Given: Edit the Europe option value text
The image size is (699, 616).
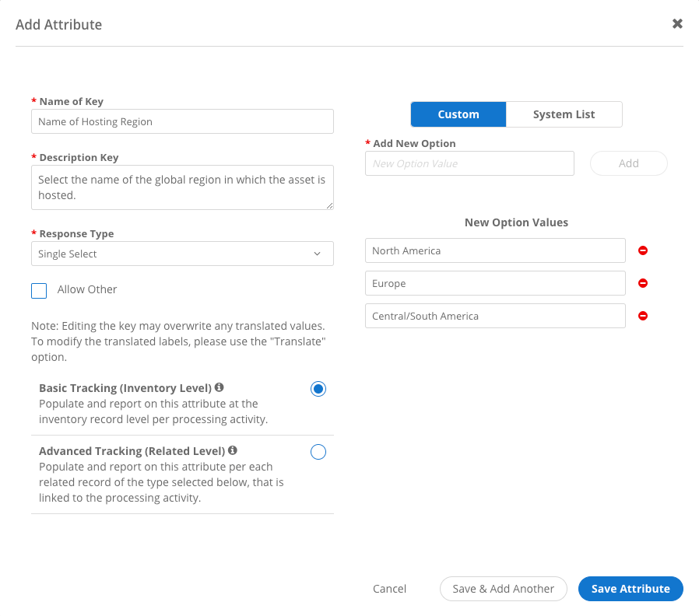Looking at the screenshot, I should (495, 283).
